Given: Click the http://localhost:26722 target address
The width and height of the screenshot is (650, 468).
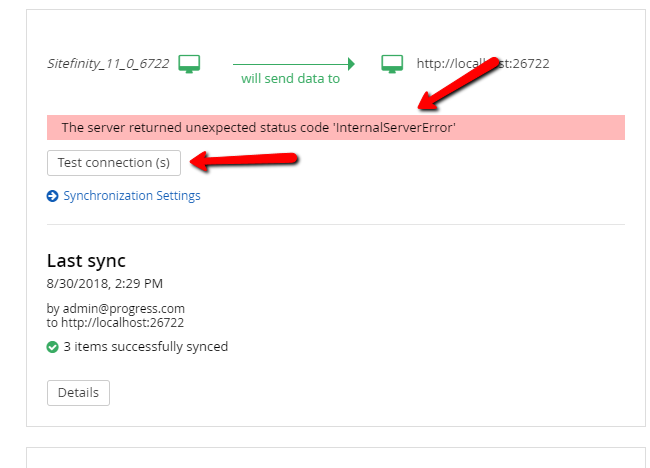Looking at the screenshot, I should click(483, 64).
